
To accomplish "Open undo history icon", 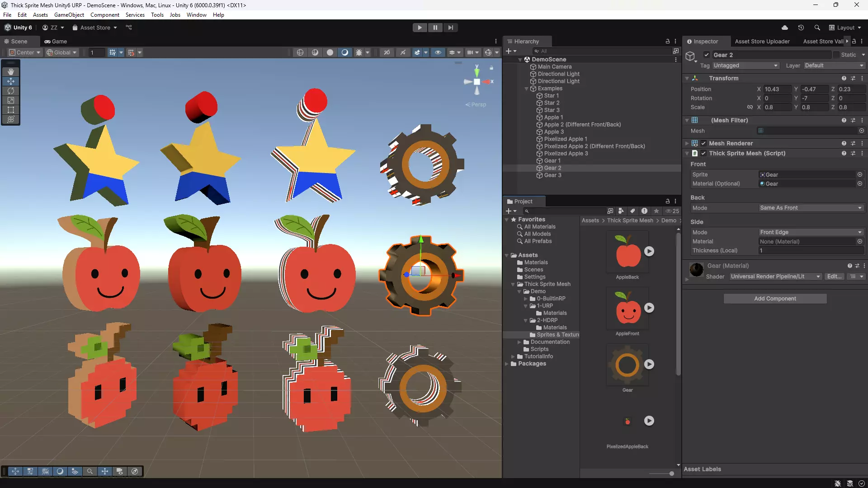I will coord(801,28).
